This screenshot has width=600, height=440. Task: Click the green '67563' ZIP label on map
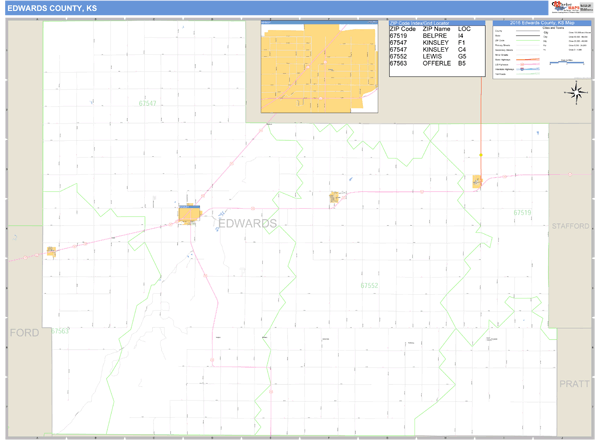click(x=60, y=331)
